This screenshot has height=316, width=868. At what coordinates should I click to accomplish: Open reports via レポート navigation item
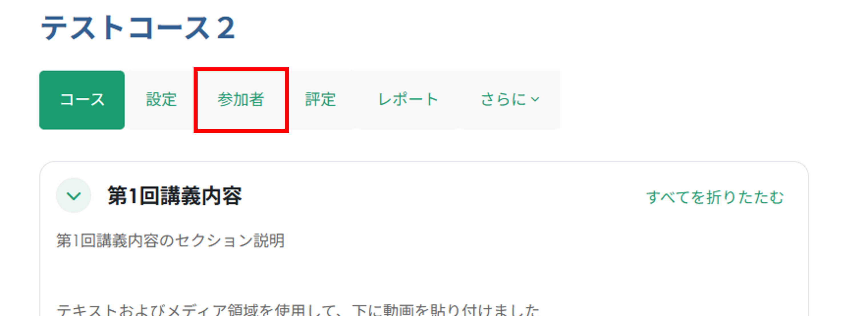coord(408,100)
